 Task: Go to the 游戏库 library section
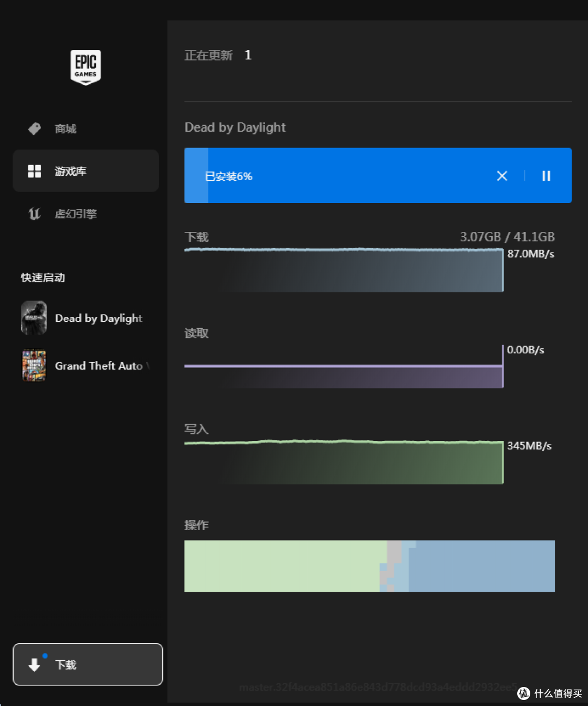71,171
